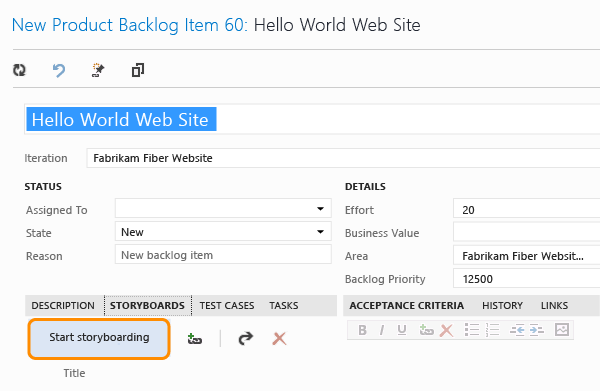Screen dimensions: 600x391
Task: Increase indent in Acceptance Criteria editor
Action: [x=536, y=329]
